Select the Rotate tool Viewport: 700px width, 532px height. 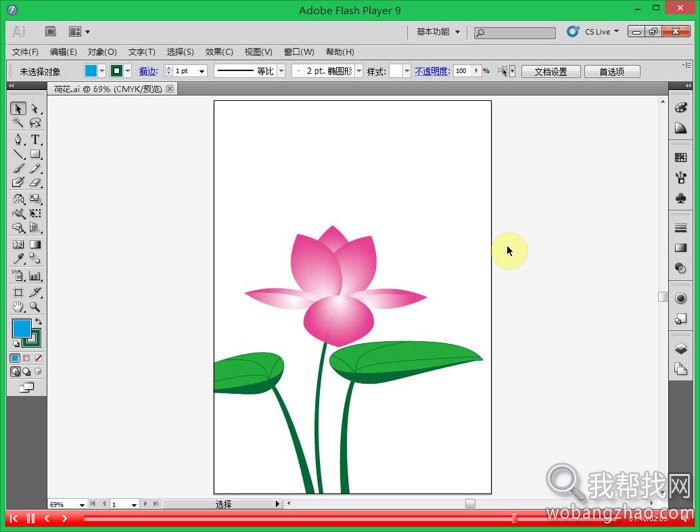(x=18, y=199)
